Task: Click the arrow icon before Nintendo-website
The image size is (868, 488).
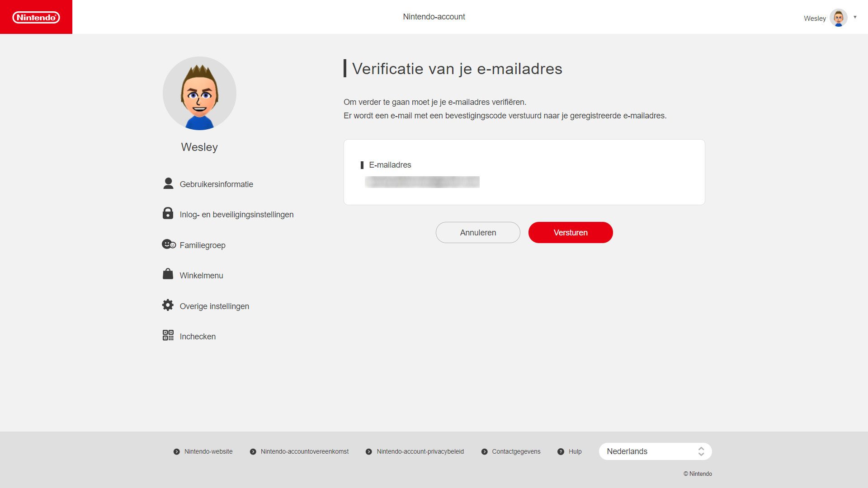Action: [176, 451]
